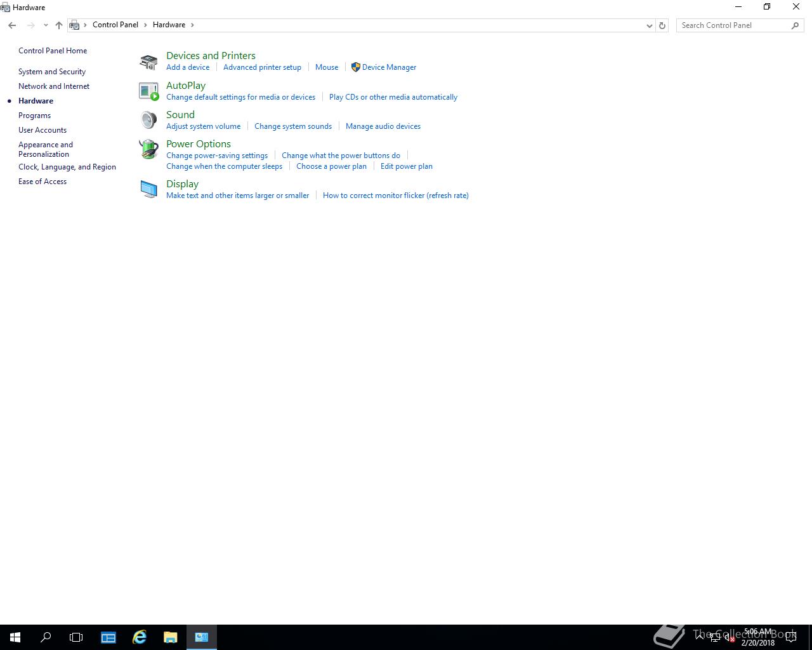Screen dimensions: 812x650
Task: Open User Accounts category
Action: 43,130
